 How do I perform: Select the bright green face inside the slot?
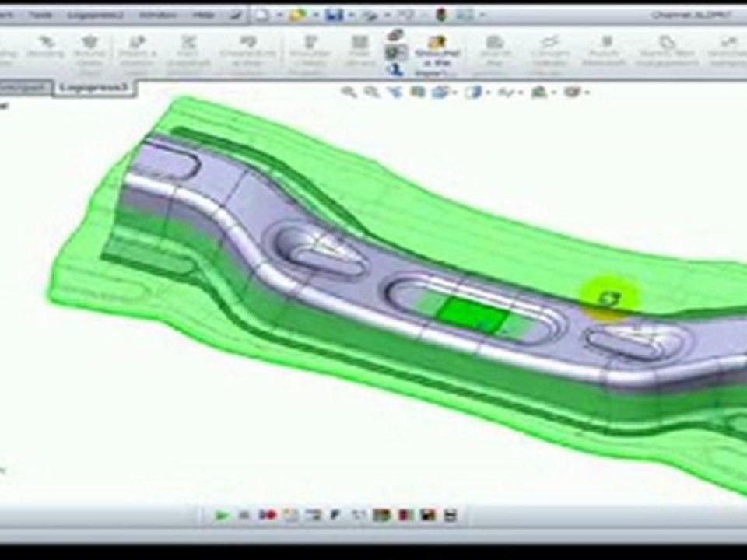tap(472, 314)
